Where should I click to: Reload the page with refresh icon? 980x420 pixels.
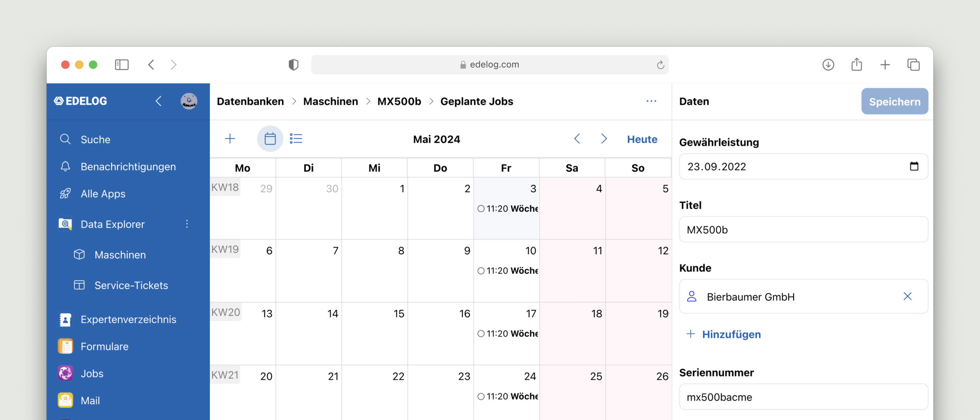[660, 64]
